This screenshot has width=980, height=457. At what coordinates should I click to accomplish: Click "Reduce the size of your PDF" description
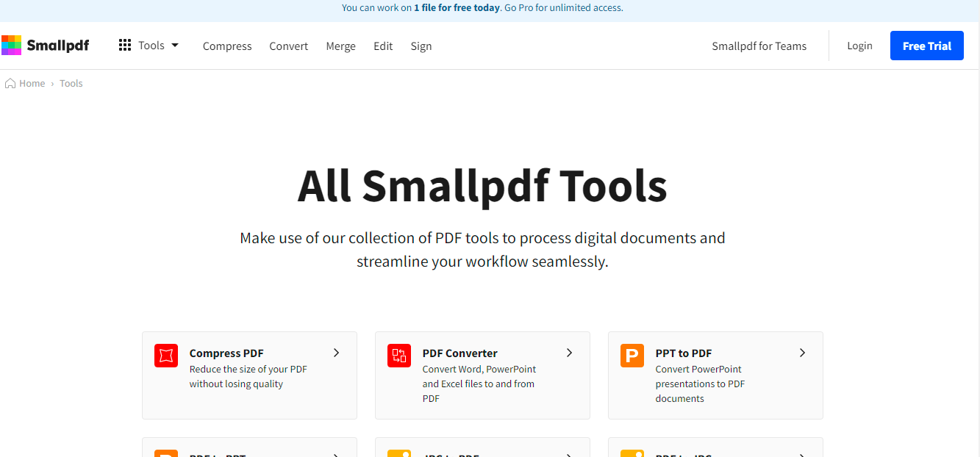tap(248, 377)
